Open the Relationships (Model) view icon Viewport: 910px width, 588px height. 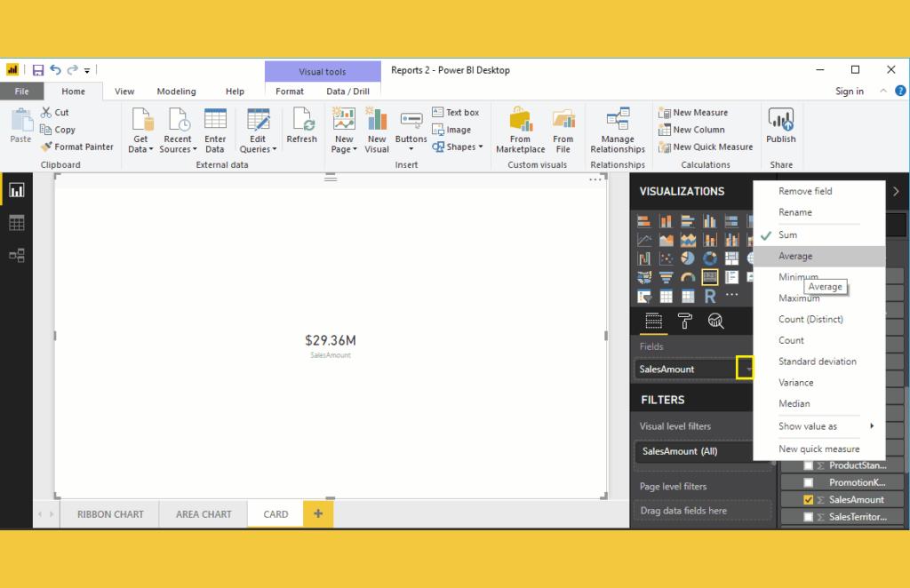tap(16, 255)
